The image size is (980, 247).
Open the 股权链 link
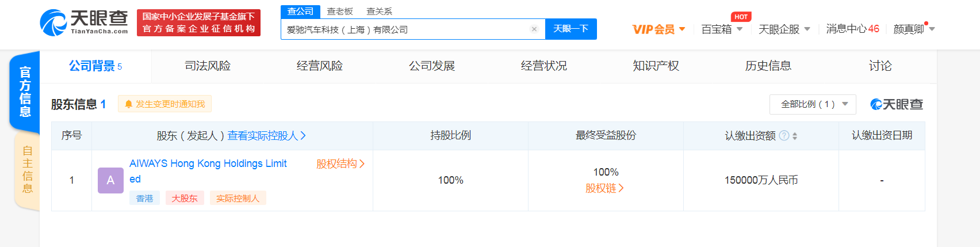pos(604,188)
